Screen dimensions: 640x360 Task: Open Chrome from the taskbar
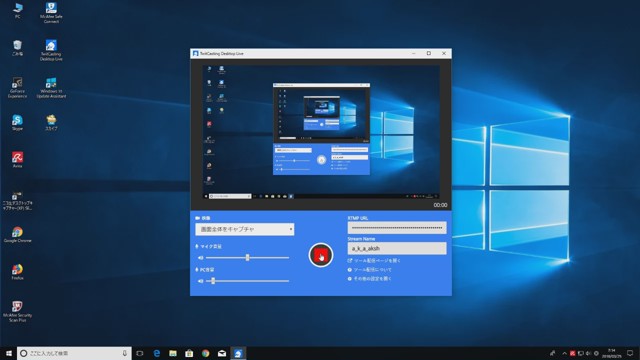(205, 353)
